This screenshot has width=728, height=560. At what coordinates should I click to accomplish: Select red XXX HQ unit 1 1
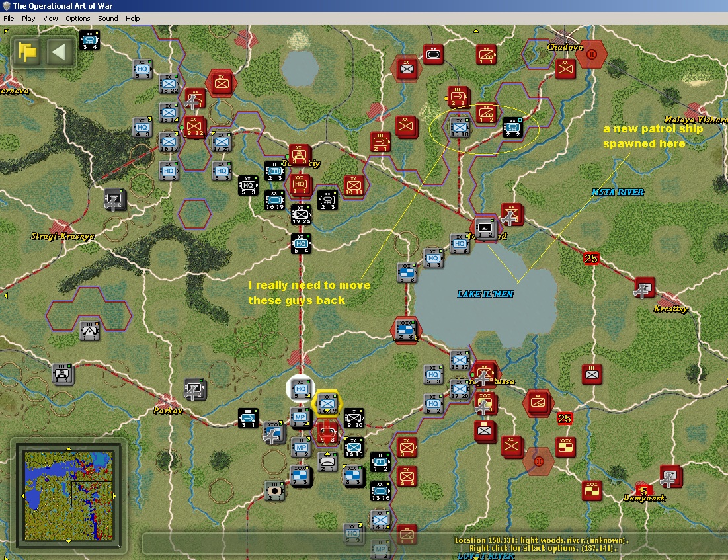300,185
